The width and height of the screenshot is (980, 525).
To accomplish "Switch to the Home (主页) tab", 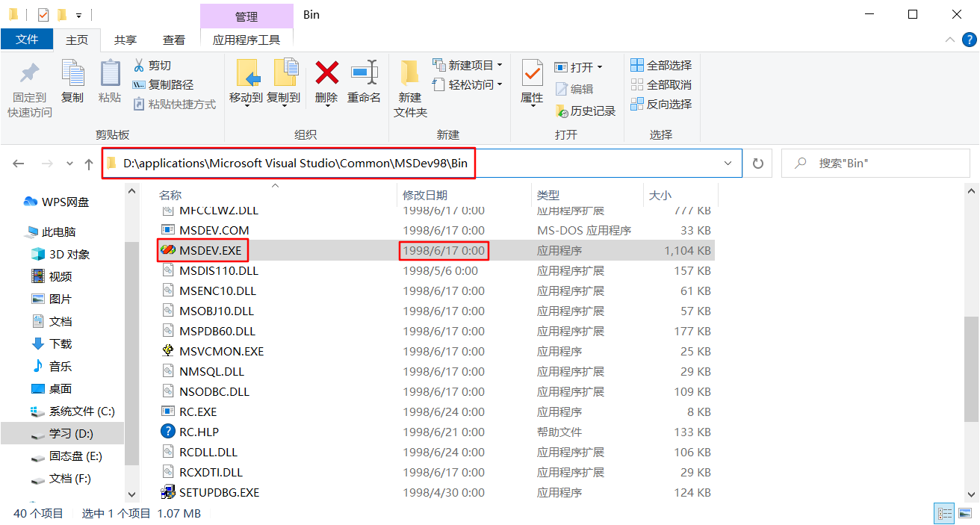I will pos(77,40).
